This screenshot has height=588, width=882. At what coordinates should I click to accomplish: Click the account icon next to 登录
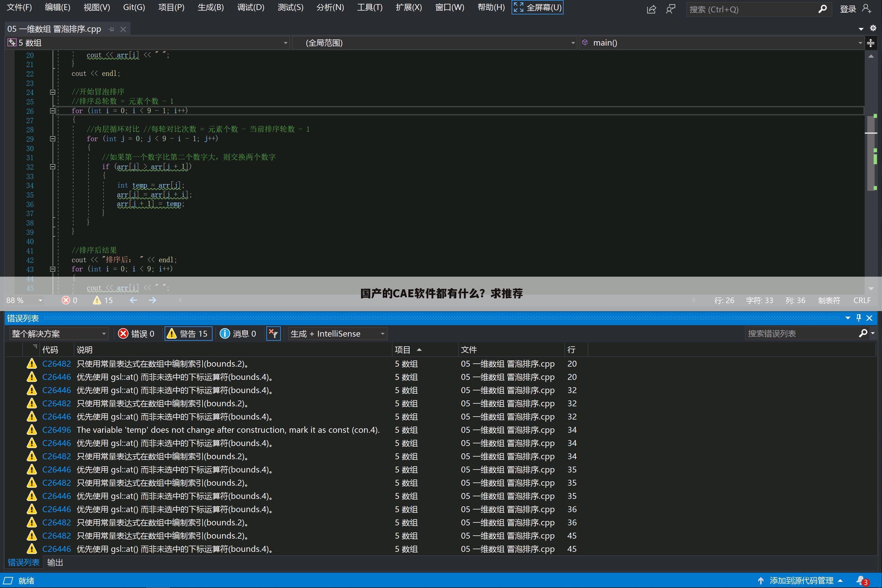867,9
